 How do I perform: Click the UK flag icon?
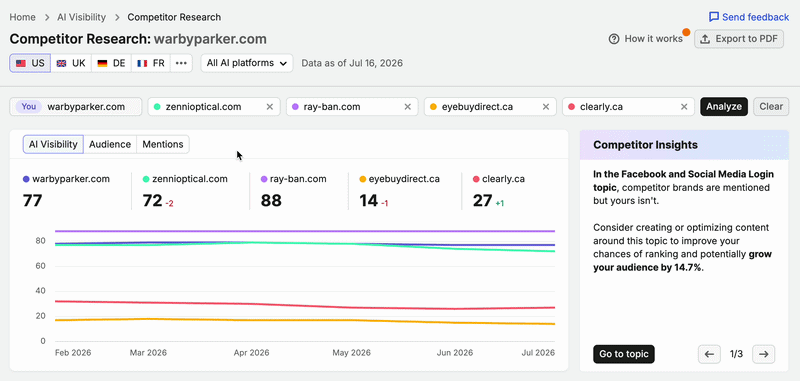(61, 63)
